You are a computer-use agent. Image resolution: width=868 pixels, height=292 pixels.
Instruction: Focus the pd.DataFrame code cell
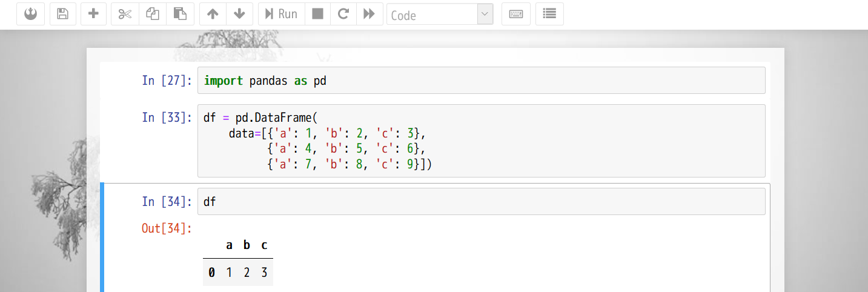click(x=481, y=141)
